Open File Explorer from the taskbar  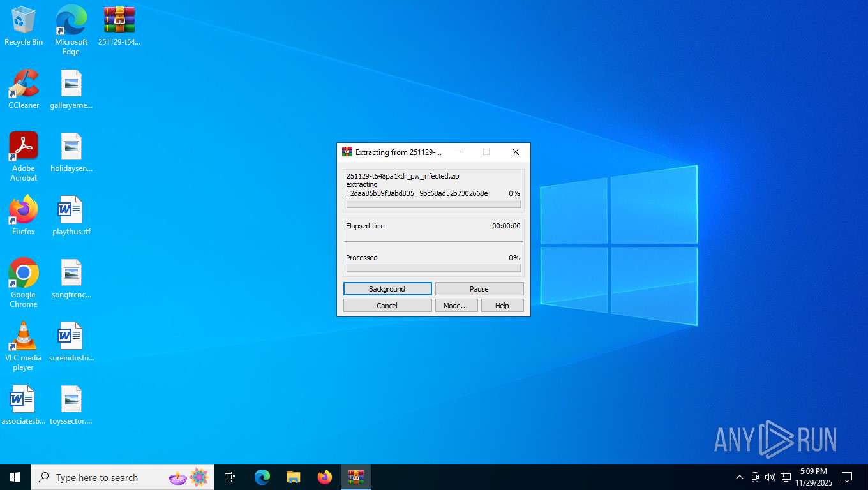(293, 477)
